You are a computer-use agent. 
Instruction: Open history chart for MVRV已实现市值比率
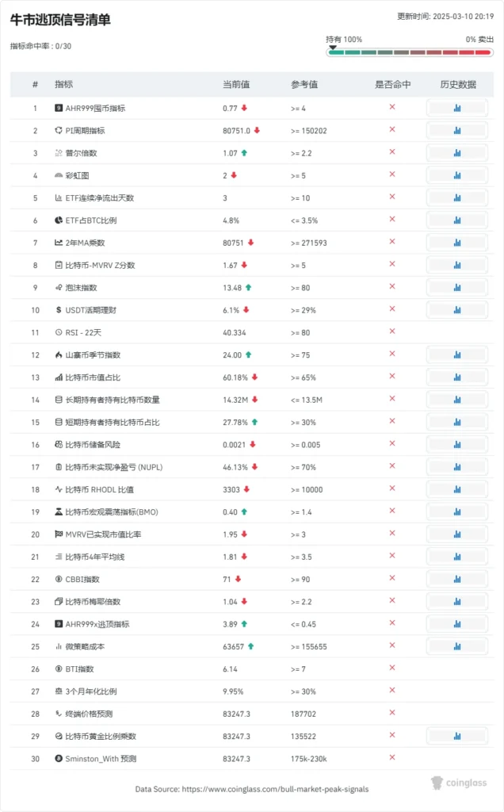457,534
